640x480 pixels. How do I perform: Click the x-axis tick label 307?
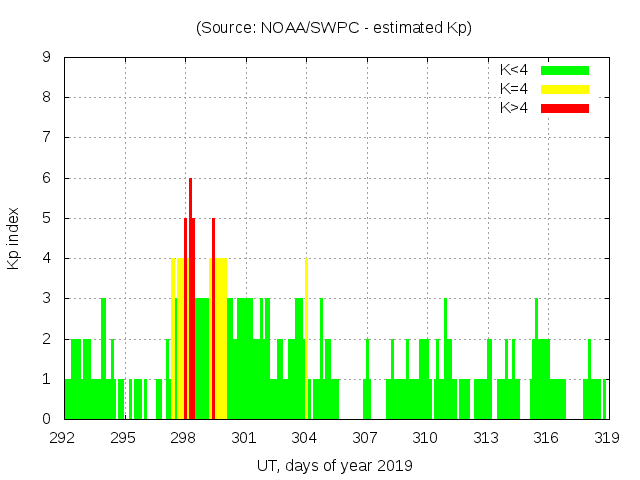tap(365, 437)
